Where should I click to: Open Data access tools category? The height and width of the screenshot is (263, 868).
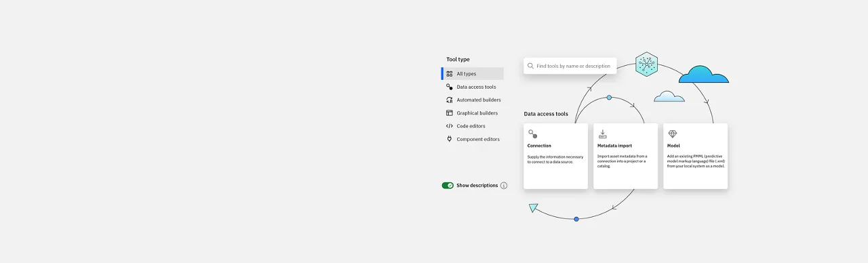pyautogui.click(x=473, y=87)
